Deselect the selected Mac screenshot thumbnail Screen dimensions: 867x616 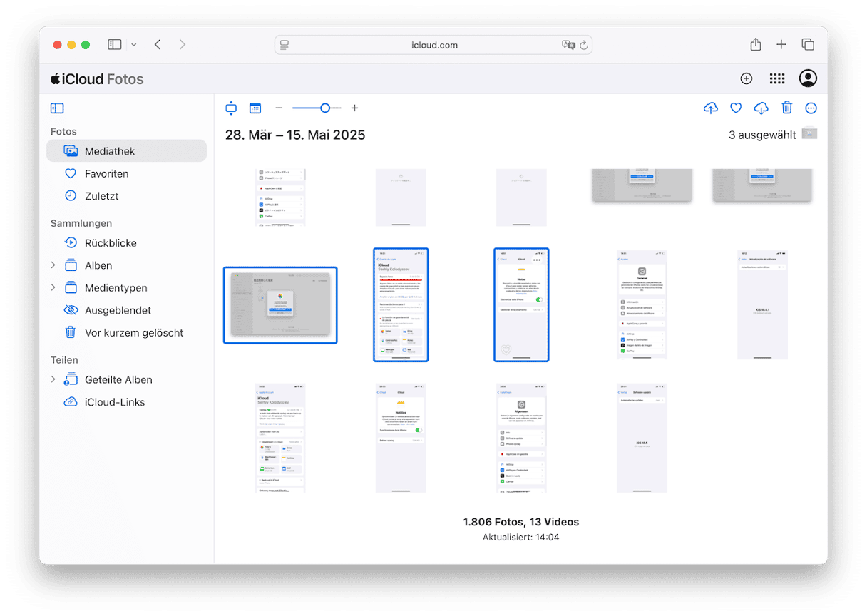[280, 305]
